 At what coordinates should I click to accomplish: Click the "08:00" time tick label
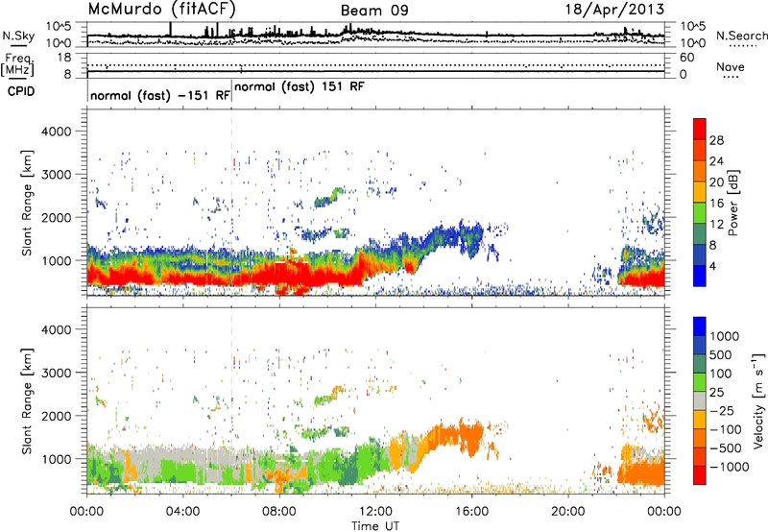pyautogui.click(x=278, y=512)
